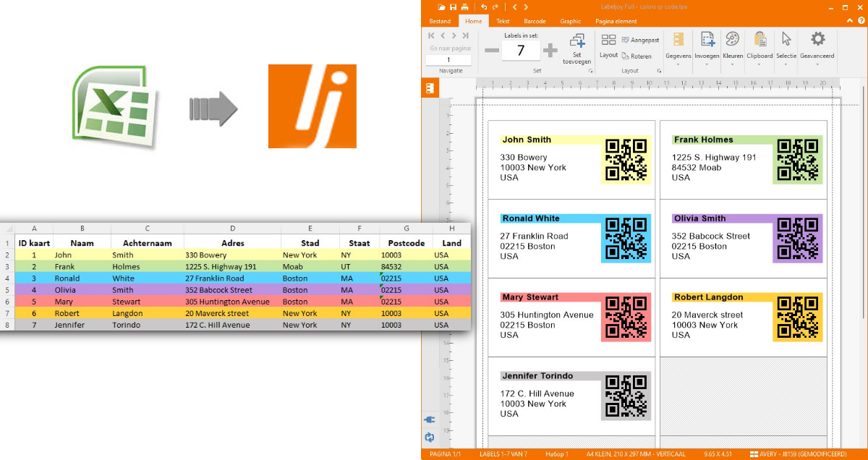Select the QR code on Mary Stewart label
The width and height of the screenshot is (868, 460).
(x=626, y=317)
